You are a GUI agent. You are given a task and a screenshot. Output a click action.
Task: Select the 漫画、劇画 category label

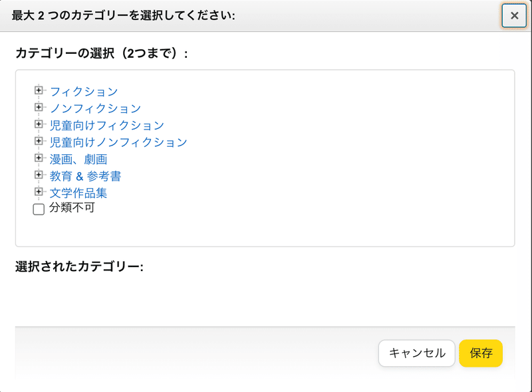pos(78,159)
